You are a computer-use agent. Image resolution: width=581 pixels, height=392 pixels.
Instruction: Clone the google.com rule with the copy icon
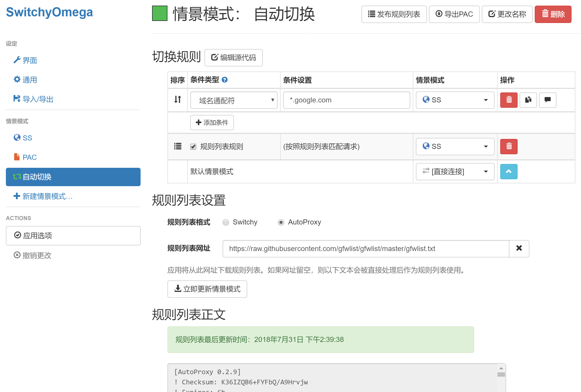(528, 100)
